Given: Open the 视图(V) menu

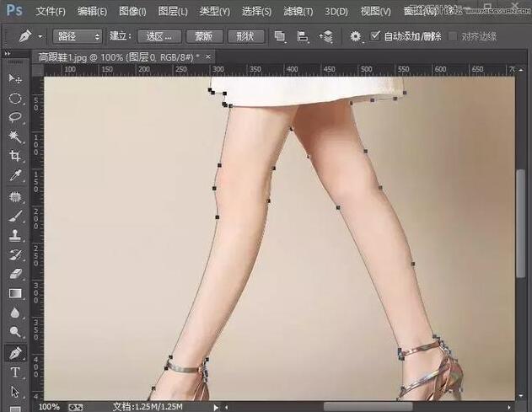Looking at the screenshot, I should coord(375,12).
